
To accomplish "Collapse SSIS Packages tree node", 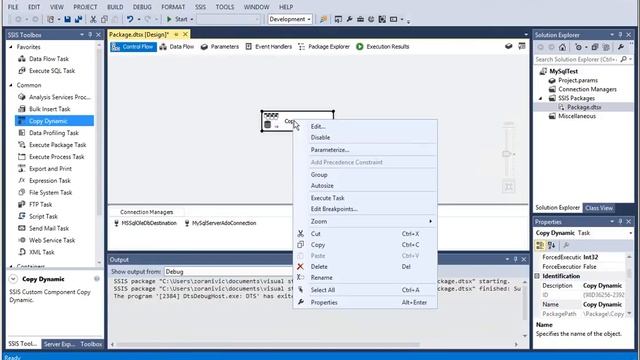I will pos(541,98).
